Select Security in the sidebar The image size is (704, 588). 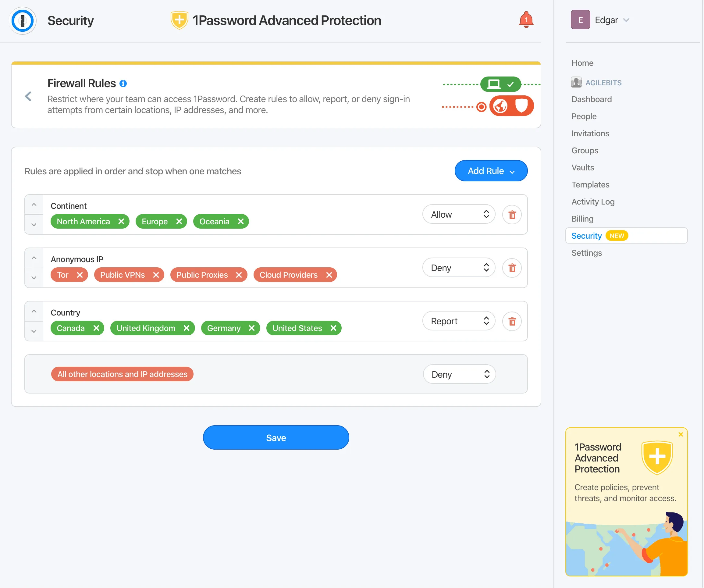coord(626,236)
